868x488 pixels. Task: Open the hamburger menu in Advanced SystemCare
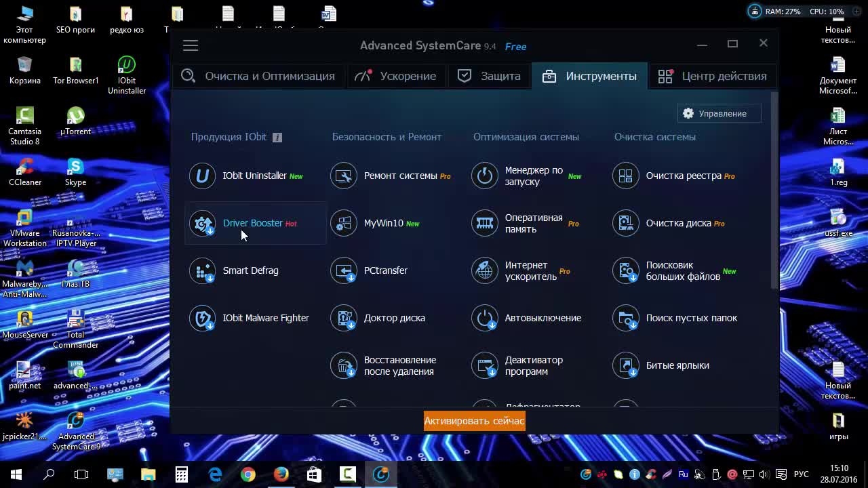click(191, 45)
